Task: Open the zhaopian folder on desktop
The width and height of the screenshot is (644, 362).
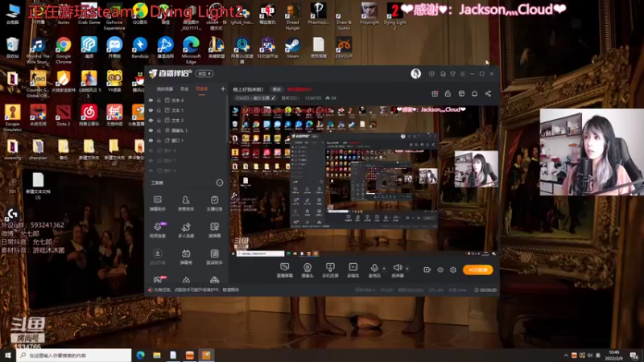Action: coord(38,150)
